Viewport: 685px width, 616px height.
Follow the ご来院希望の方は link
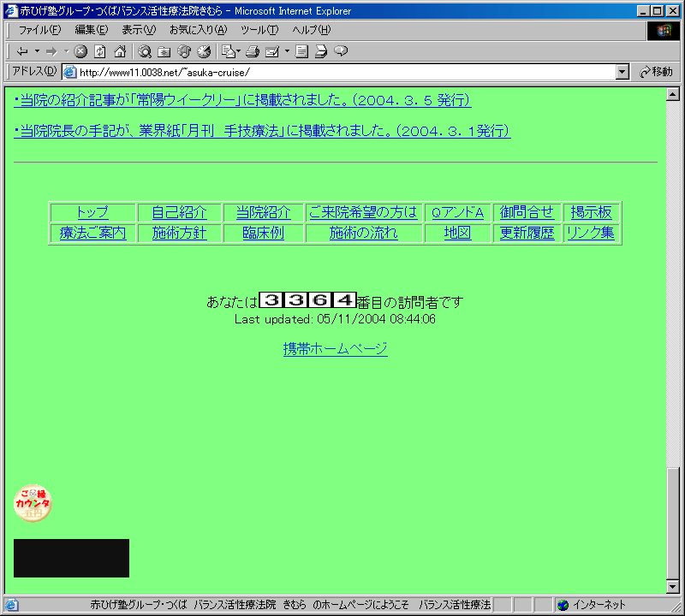363,213
